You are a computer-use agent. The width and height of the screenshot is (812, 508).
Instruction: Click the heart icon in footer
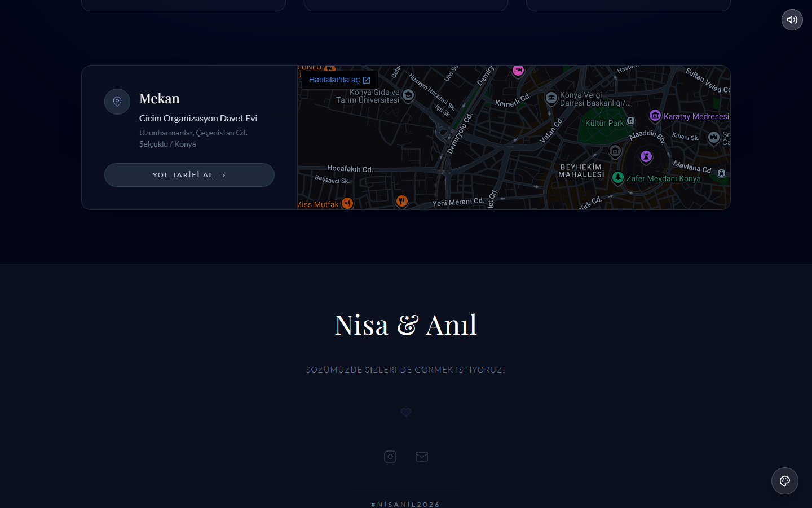point(406,413)
